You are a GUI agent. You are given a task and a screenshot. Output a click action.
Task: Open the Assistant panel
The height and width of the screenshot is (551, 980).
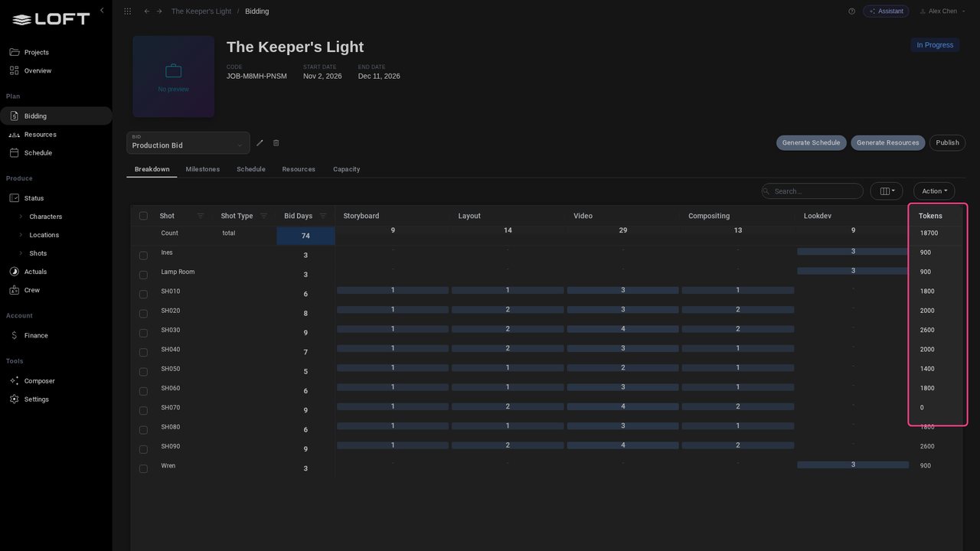coord(886,11)
